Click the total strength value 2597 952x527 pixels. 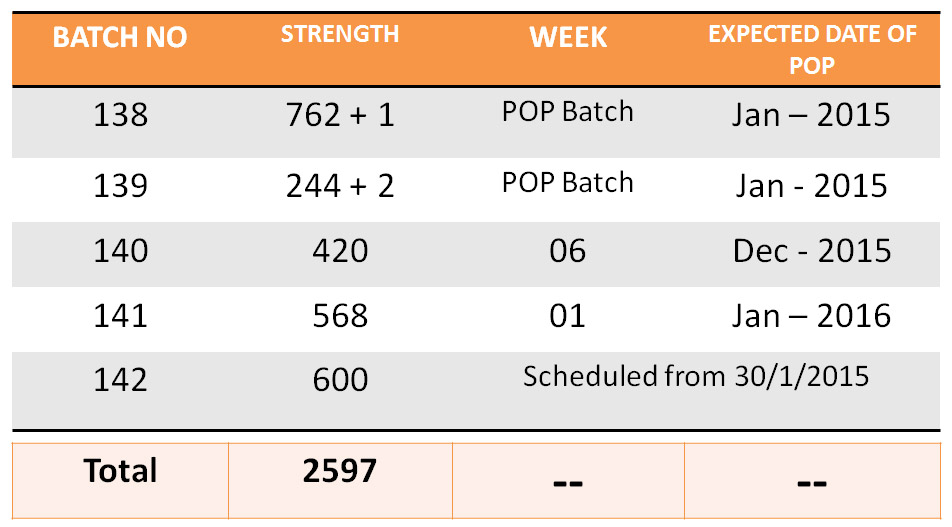click(340, 470)
